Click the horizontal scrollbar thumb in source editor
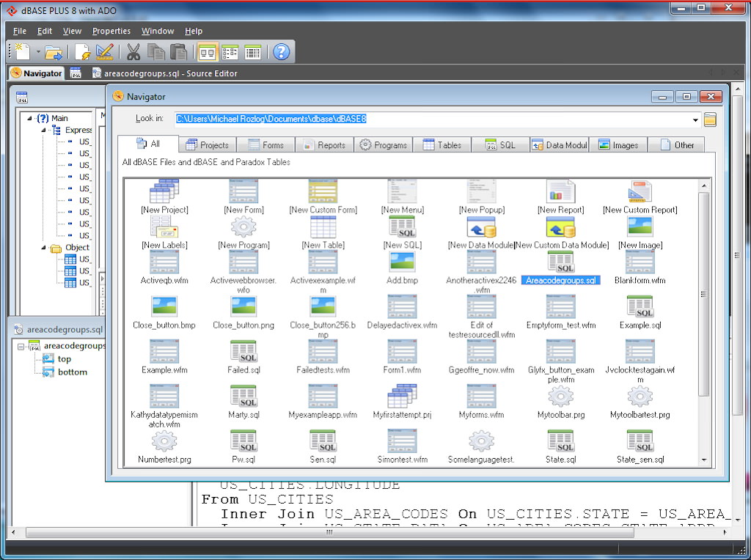Screen dimensions: 751x560 point(329,532)
